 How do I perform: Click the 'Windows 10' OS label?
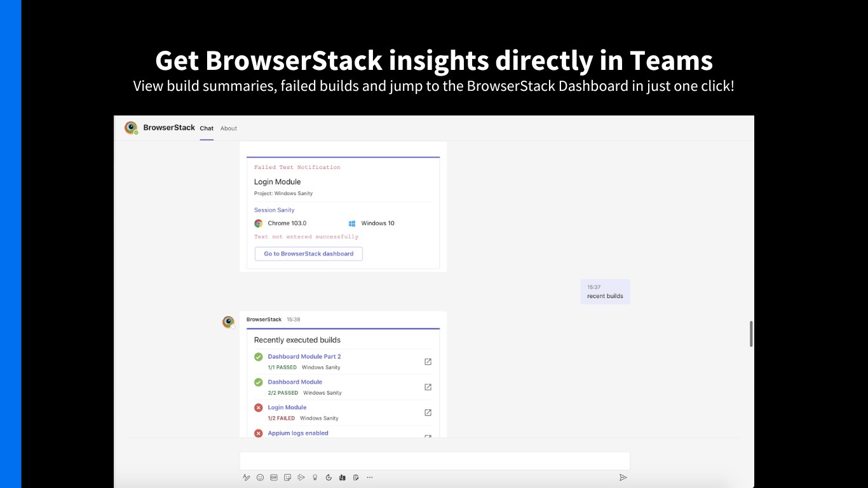point(378,223)
